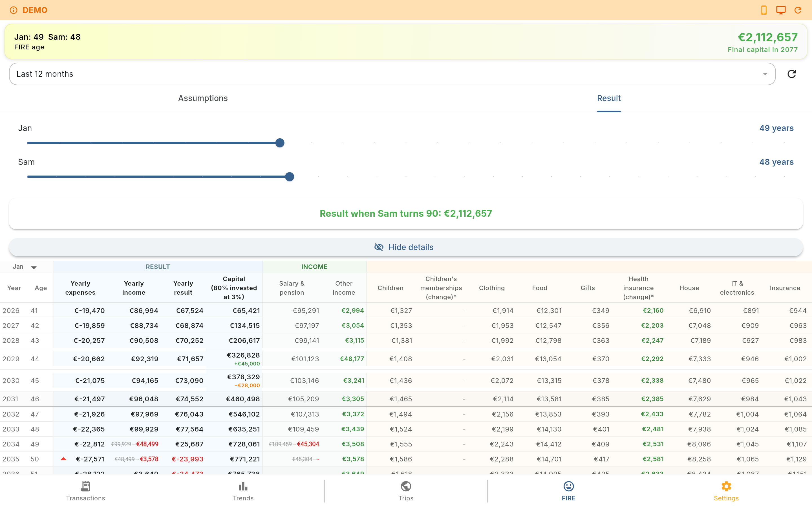812x508 pixels.
Task: Open the Last 12 months dropdown
Action: (x=392, y=74)
